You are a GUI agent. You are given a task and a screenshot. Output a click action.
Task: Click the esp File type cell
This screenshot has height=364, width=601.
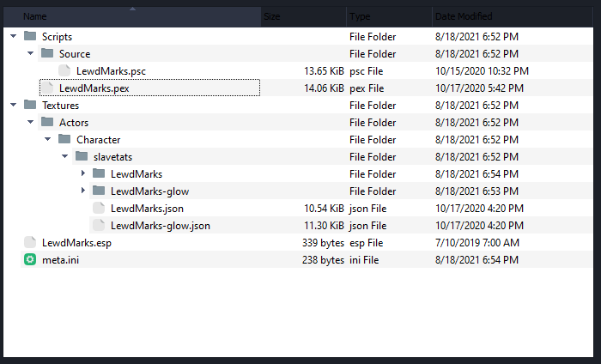(x=367, y=243)
